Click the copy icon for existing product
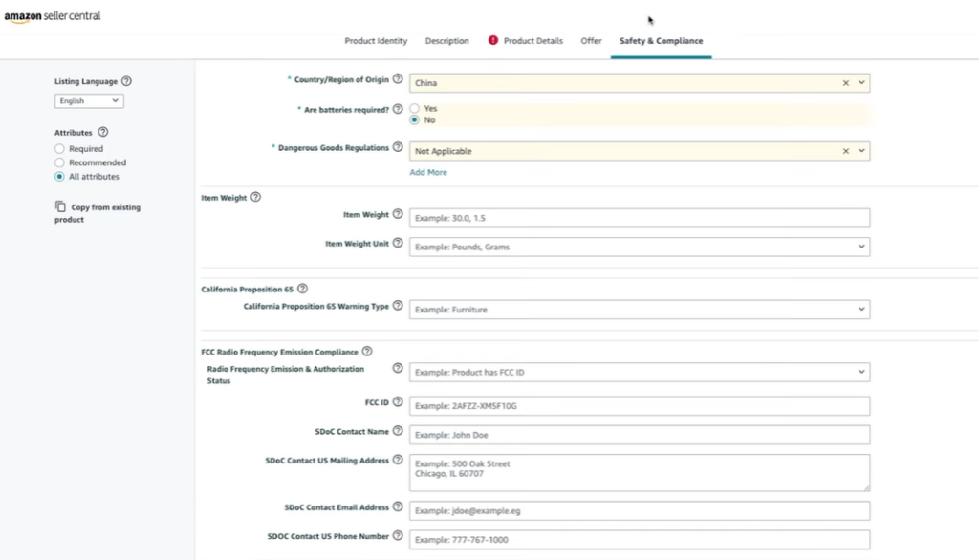The height and width of the screenshot is (560, 979). (x=60, y=206)
